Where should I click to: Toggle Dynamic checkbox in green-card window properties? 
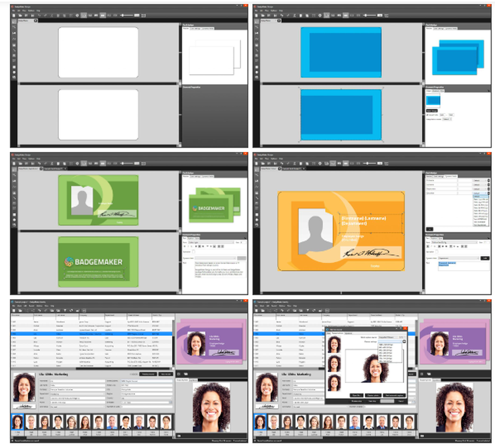tap(194, 252)
